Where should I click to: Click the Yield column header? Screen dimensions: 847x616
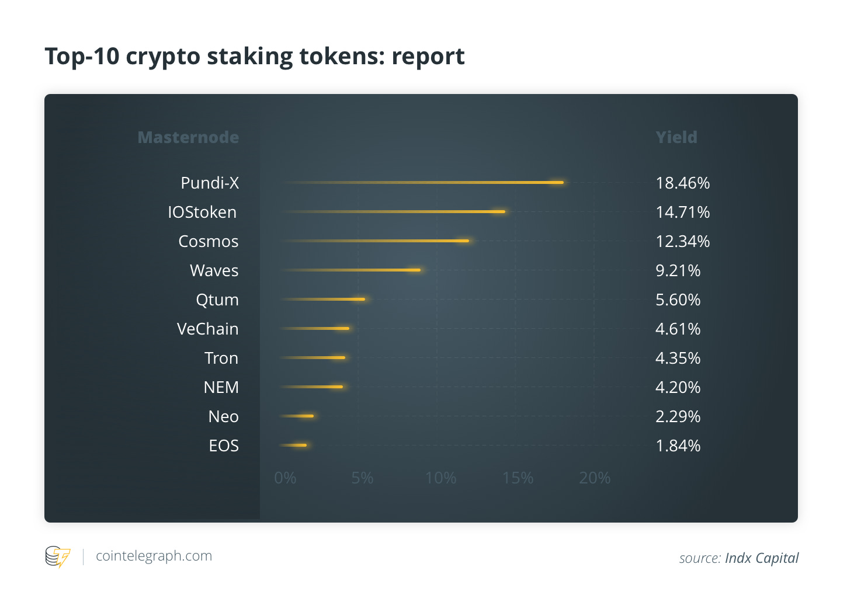(676, 137)
